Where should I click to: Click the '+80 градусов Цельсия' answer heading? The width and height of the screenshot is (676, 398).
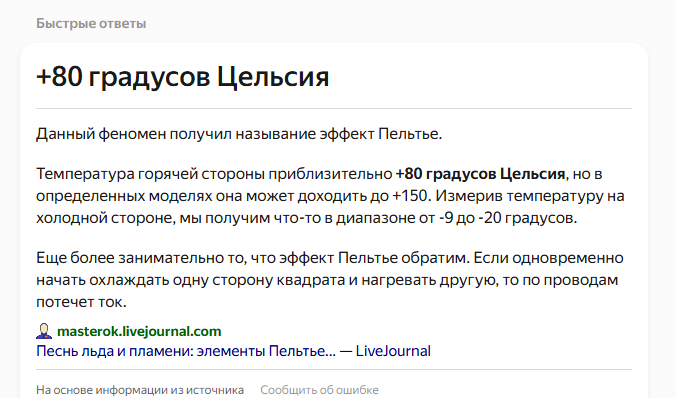[x=183, y=77]
